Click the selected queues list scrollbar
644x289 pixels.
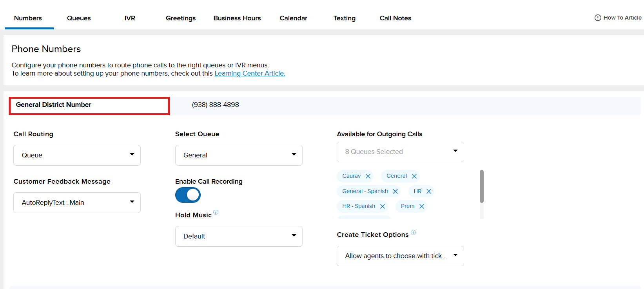[481, 186]
